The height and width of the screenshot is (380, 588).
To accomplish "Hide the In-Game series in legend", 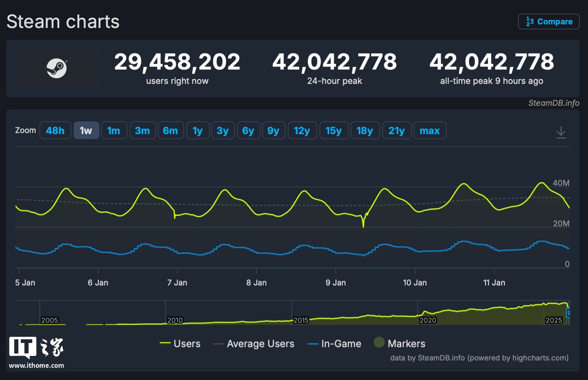I will tap(334, 344).
